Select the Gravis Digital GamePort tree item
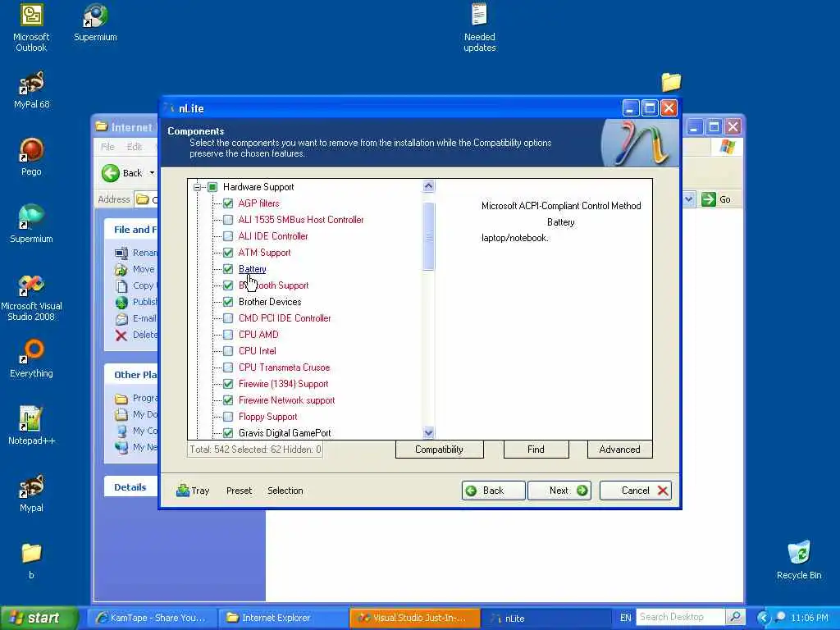Viewport: 840px width, 630px height. click(285, 433)
